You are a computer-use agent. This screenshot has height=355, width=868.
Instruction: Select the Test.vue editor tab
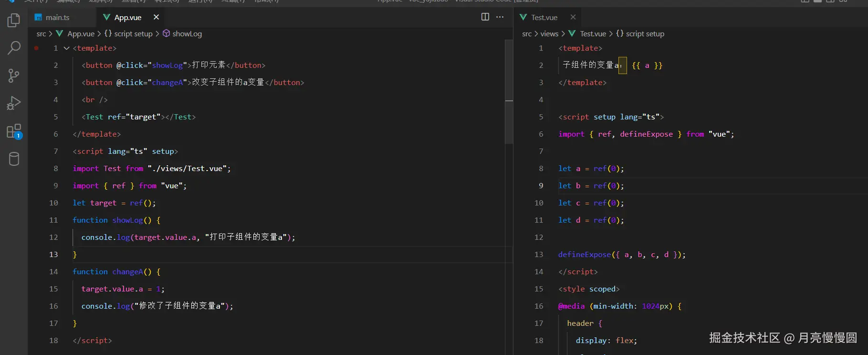544,17
